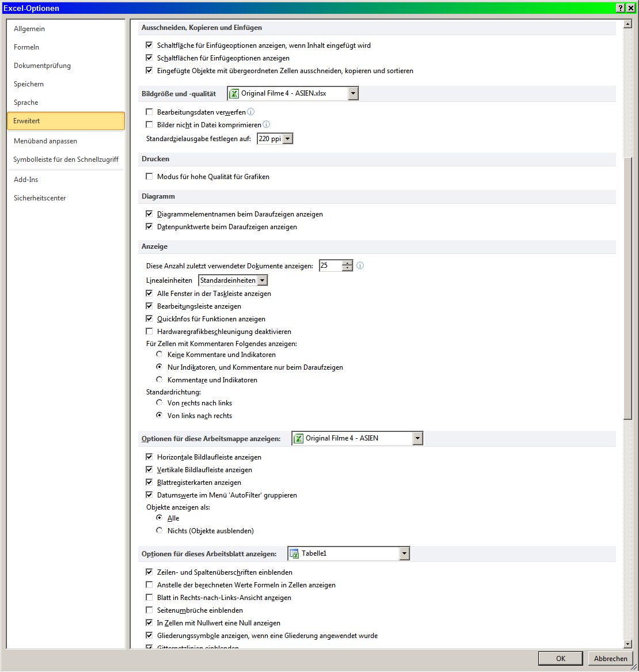Enable Formeln in Zellen anzeigen checkbox
This screenshot has height=672, width=639.
[x=149, y=584]
